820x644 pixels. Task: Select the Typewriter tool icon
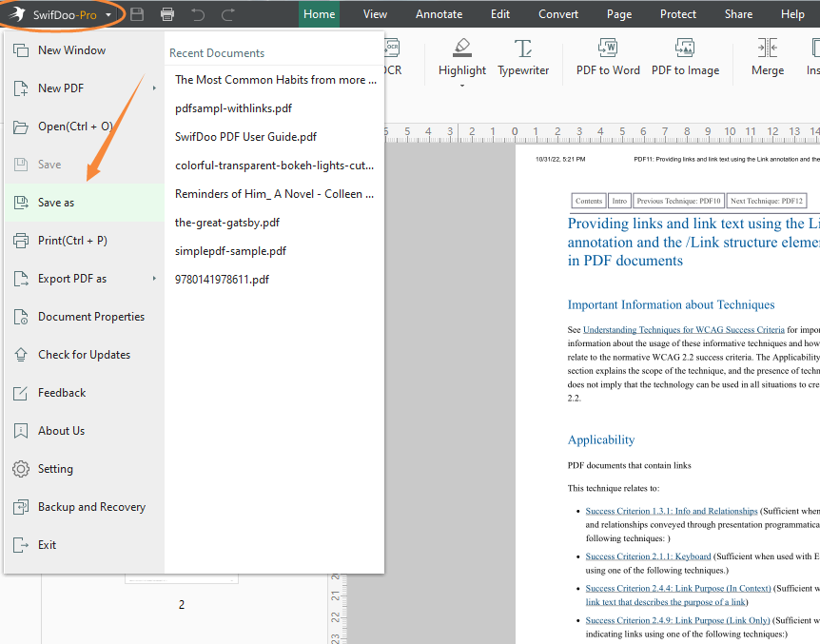523,49
